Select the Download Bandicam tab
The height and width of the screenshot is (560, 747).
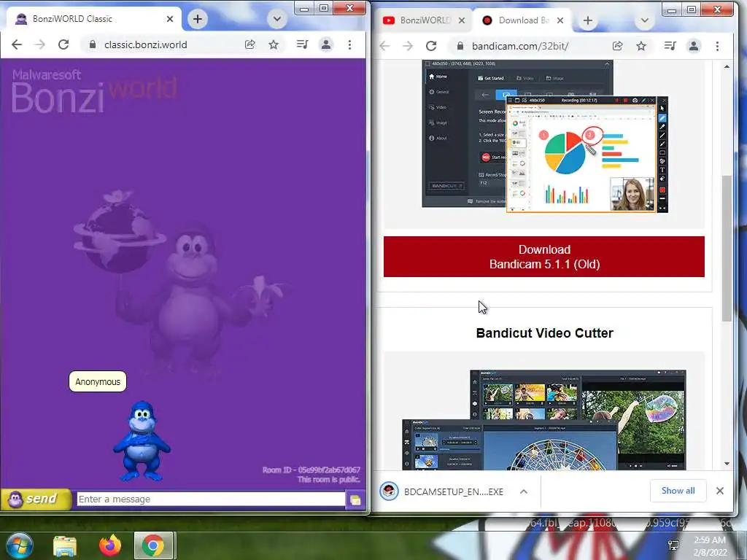[x=522, y=20]
